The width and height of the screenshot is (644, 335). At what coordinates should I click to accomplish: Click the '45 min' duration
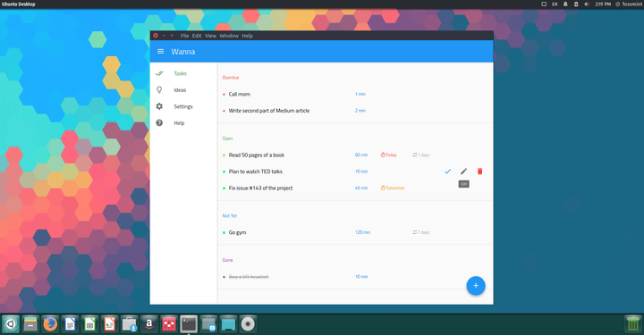[x=361, y=188]
